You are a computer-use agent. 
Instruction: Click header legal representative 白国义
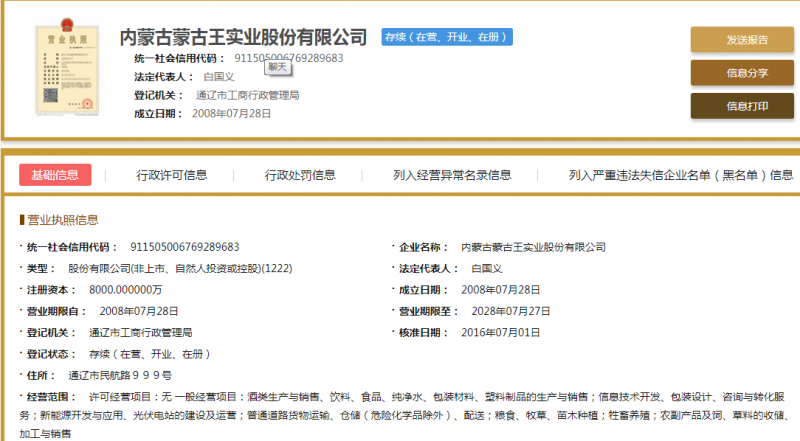tap(219, 77)
